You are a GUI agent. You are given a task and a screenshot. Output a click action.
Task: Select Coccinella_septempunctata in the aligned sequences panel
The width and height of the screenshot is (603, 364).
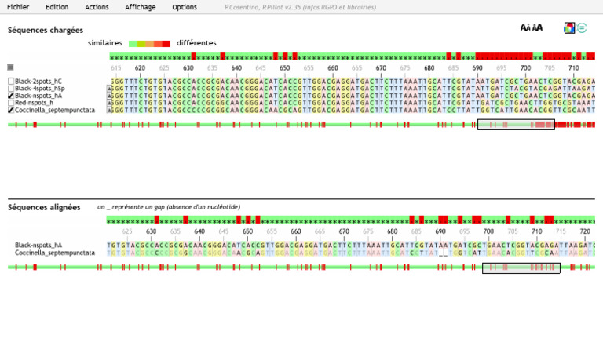coord(55,253)
